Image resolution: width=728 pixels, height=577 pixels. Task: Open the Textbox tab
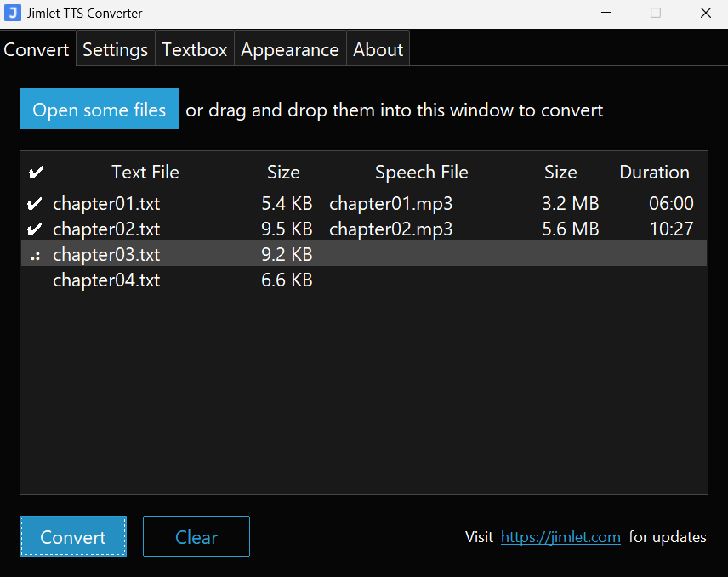click(x=194, y=49)
